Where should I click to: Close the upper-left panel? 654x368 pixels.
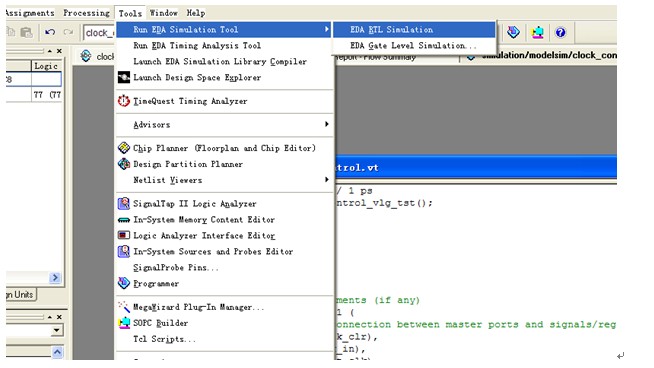tap(59, 51)
